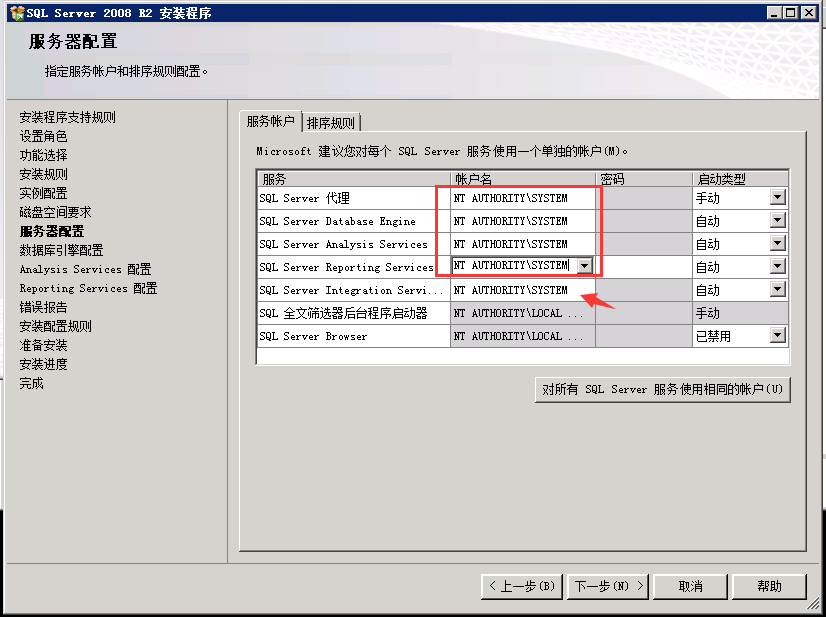Click the SQL Server installer title bar icon
This screenshot has width=826, height=617.
pyautogui.click(x=17, y=13)
